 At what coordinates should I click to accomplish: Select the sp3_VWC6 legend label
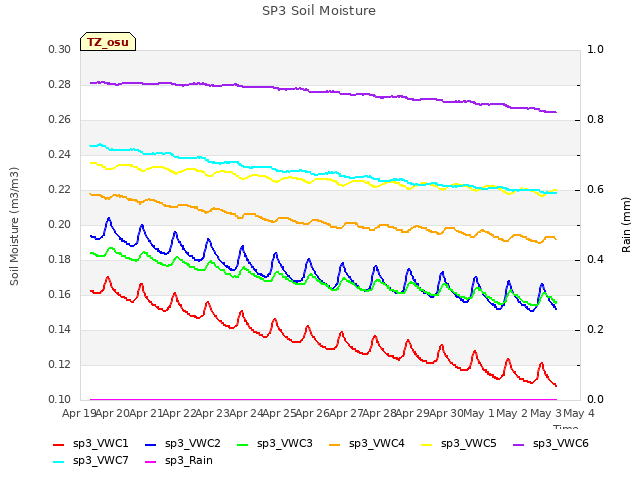coord(560,444)
